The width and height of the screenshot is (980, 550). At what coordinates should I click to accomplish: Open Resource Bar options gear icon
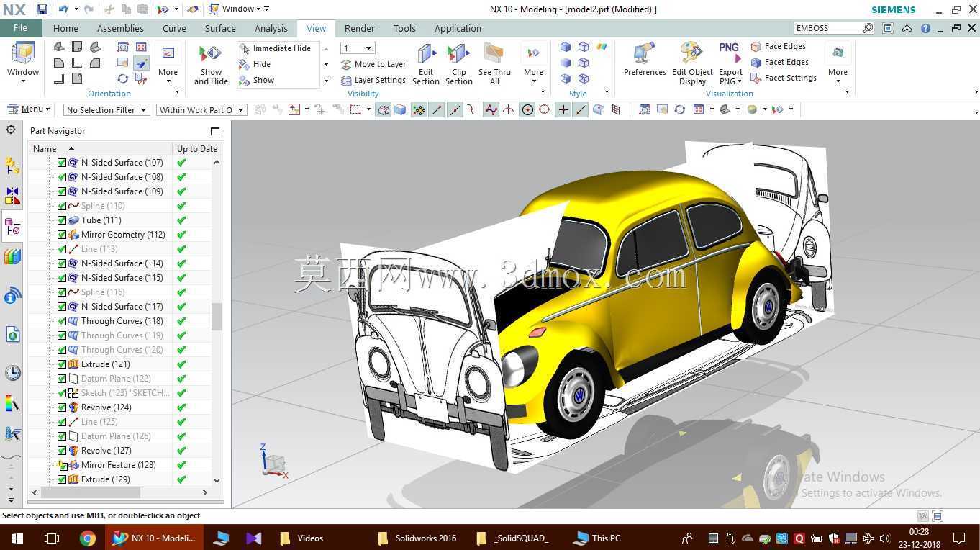(x=11, y=130)
